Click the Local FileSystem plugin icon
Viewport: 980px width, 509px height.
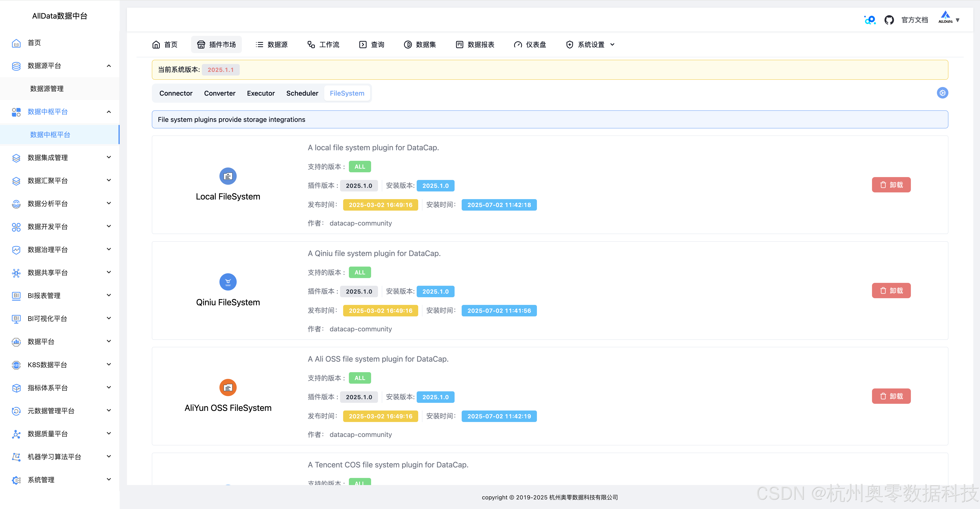(x=228, y=176)
